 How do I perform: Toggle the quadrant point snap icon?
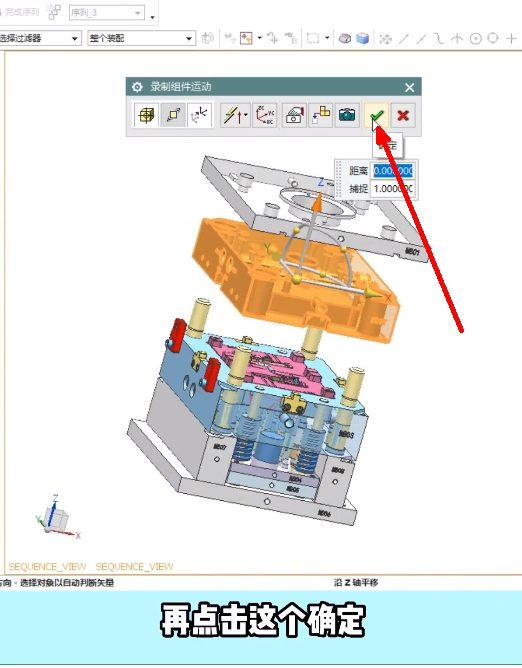pyautogui.click(x=493, y=38)
